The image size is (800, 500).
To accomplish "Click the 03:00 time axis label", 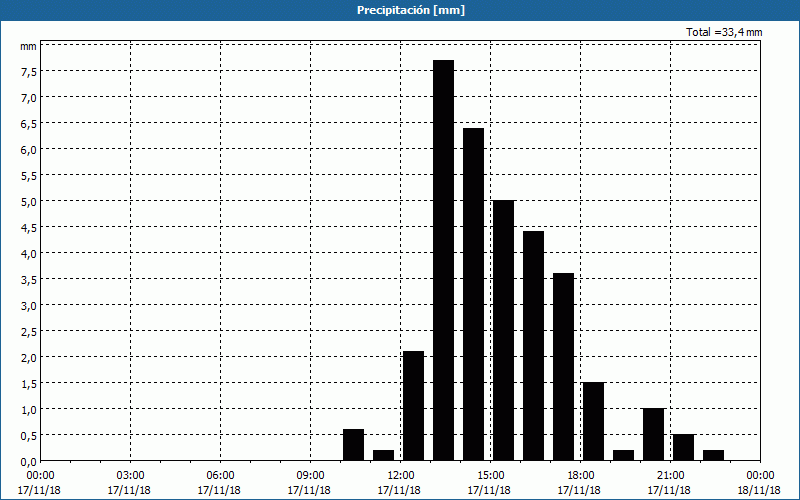I will (130, 475).
